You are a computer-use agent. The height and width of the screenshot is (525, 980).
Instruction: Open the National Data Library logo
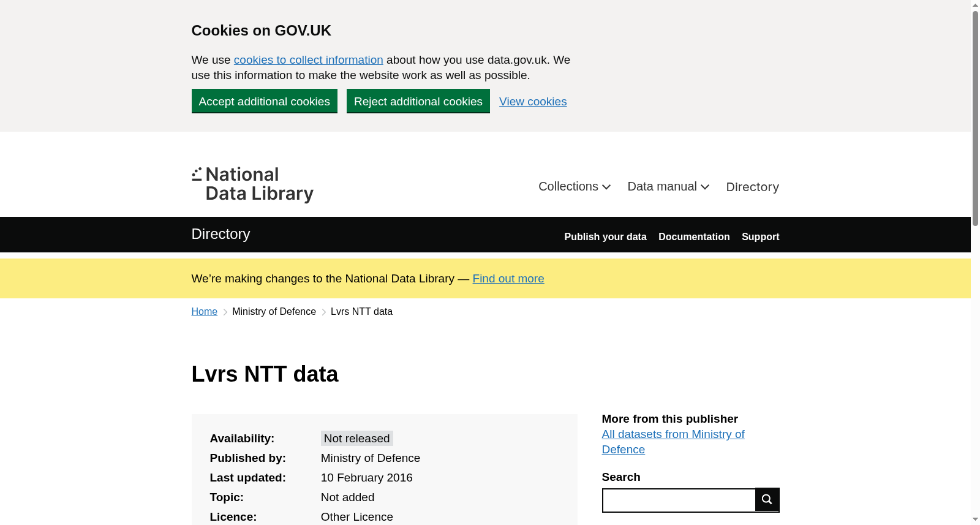point(252,184)
